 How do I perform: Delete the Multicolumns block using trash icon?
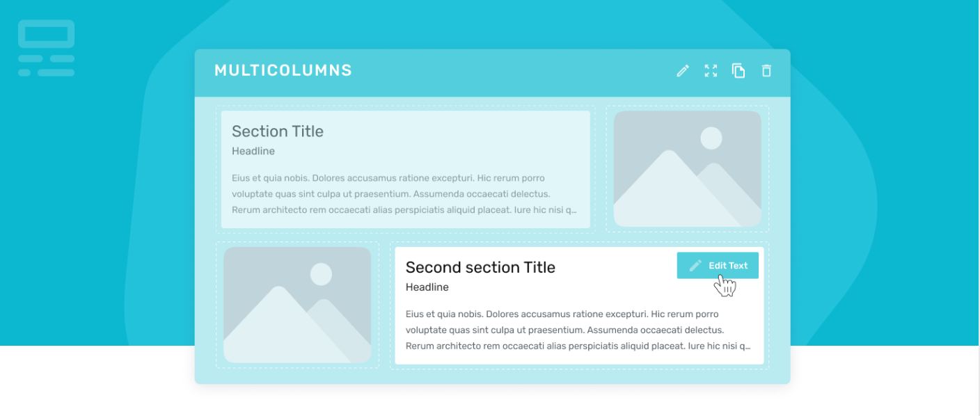coord(766,70)
